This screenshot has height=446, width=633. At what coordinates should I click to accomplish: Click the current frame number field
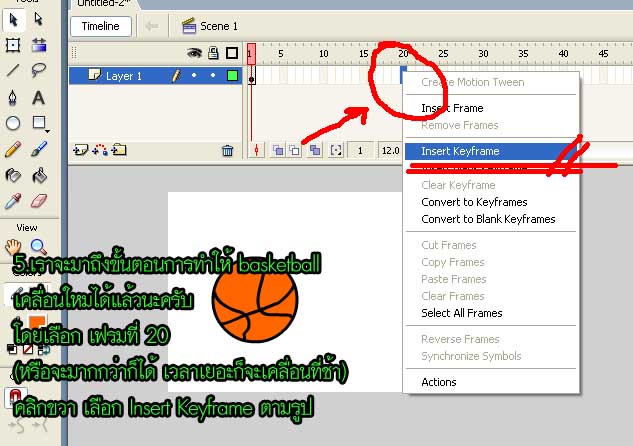pyautogui.click(x=360, y=151)
